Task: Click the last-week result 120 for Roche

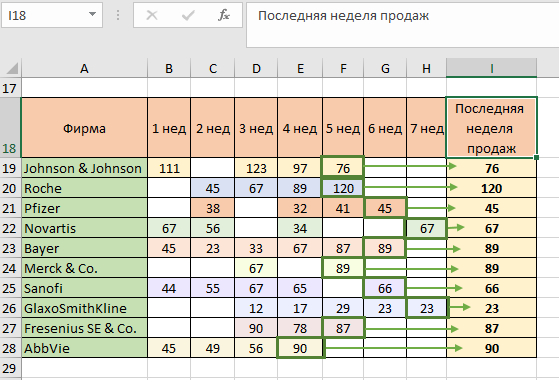Action: pyautogui.click(x=492, y=188)
